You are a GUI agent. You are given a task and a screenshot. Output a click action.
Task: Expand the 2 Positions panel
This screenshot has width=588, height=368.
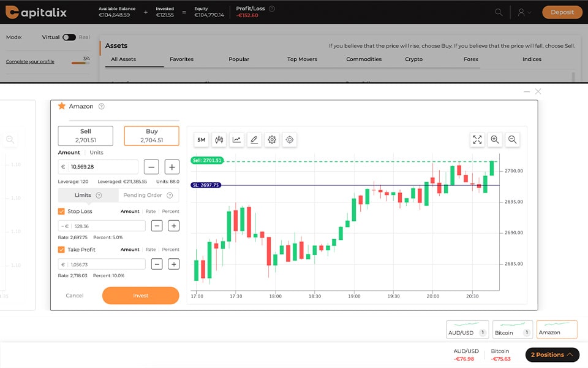[x=552, y=355]
